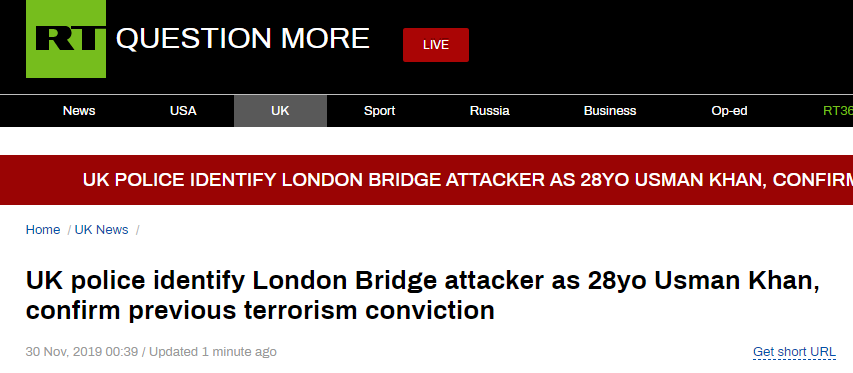Click the green RT logo
The image size is (853, 373).
66,39
